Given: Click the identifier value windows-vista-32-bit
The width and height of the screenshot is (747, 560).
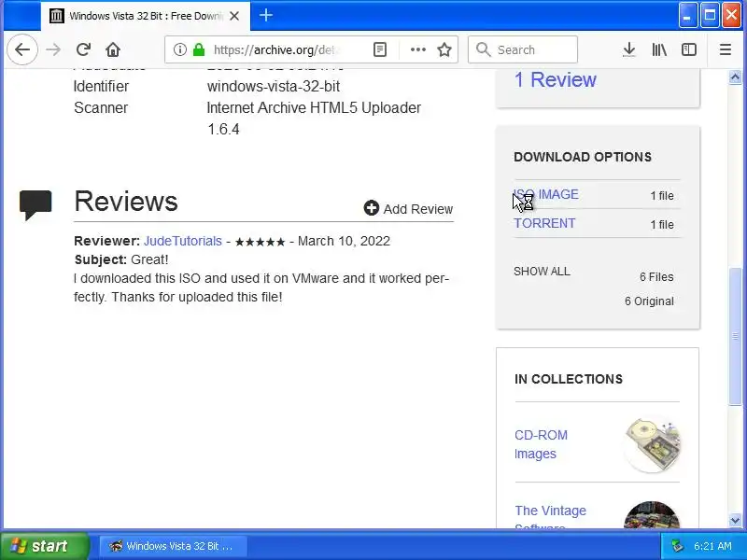Looking at the screenshot, I should (x=273, y=86).
